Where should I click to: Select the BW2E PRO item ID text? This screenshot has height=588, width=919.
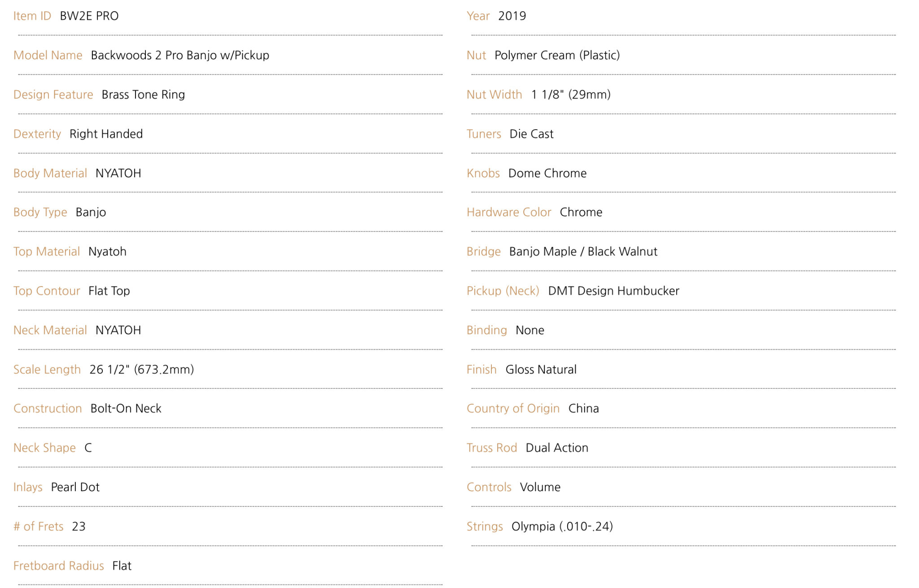point(89,16)
